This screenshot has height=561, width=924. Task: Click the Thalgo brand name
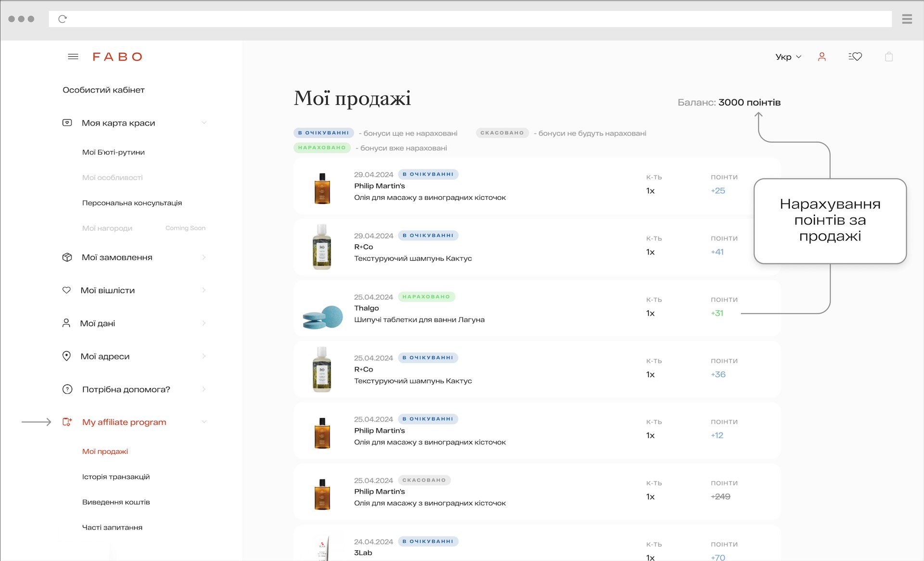[367, 308]
